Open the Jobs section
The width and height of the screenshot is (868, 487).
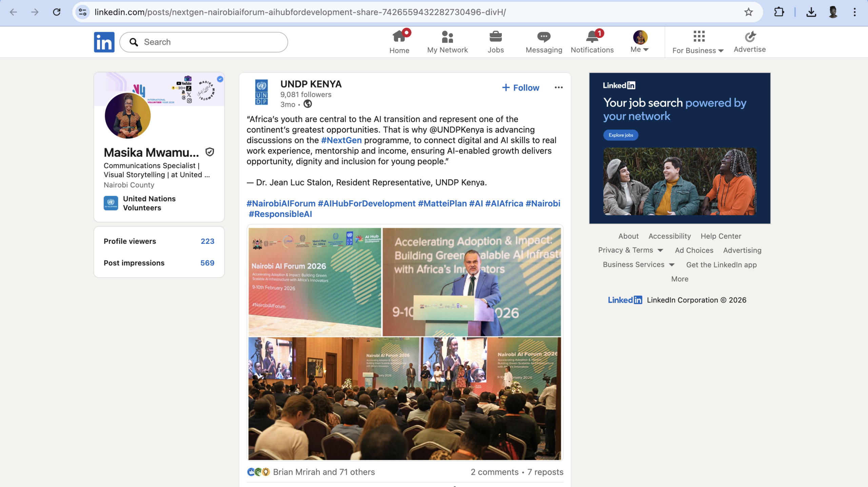tap(496, 42)
